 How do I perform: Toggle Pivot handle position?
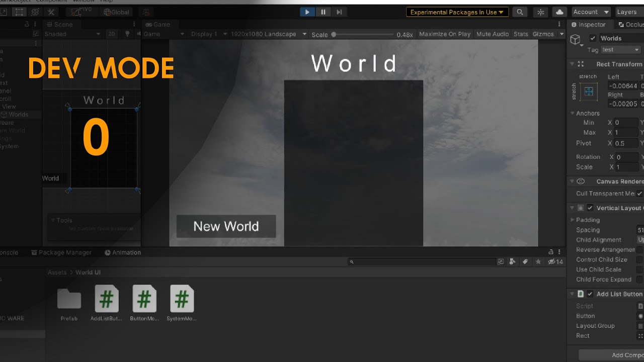coord(82,12)
